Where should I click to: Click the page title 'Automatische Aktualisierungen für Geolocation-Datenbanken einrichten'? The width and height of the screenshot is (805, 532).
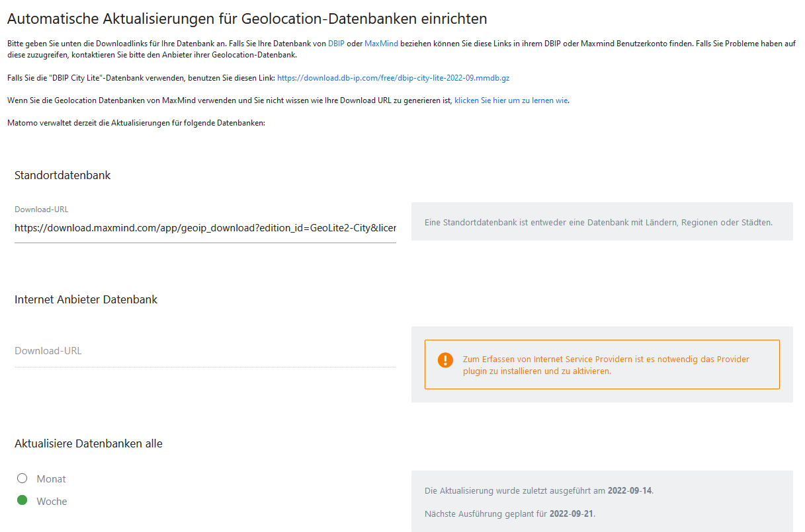click(247, 19)
